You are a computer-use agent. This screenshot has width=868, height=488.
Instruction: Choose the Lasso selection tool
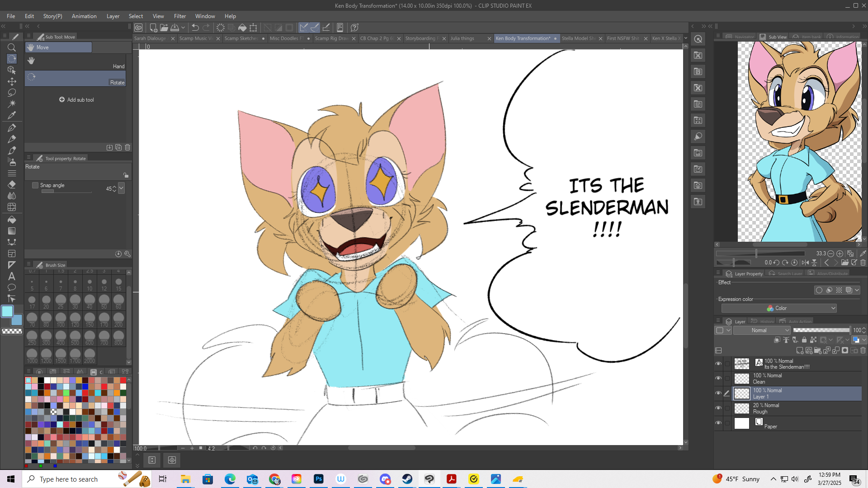pos(12,93)
